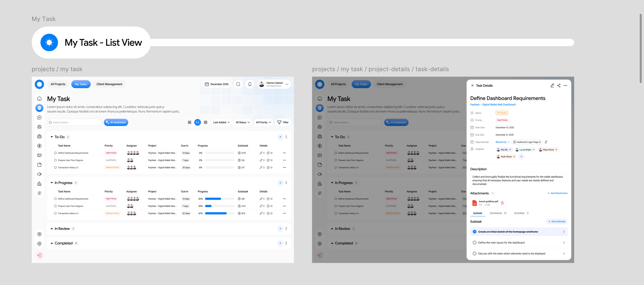Uncheck the completed homepage wireframe subtask

pyautogui.click(x=475, y=232)
